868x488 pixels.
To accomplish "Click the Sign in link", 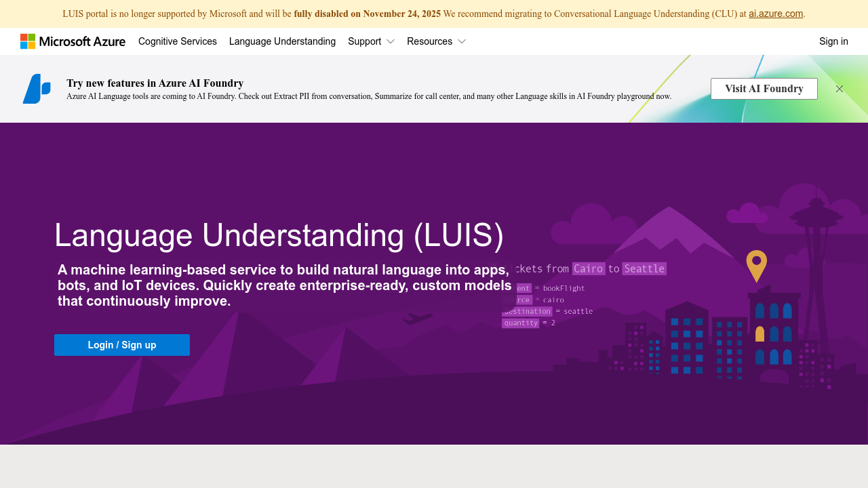I will 833,41.
